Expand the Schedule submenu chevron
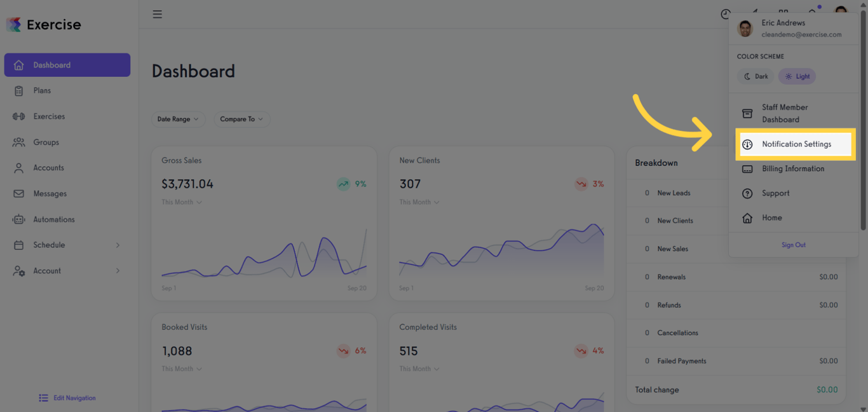Viewport: 868px width, 412px height. 118,245
